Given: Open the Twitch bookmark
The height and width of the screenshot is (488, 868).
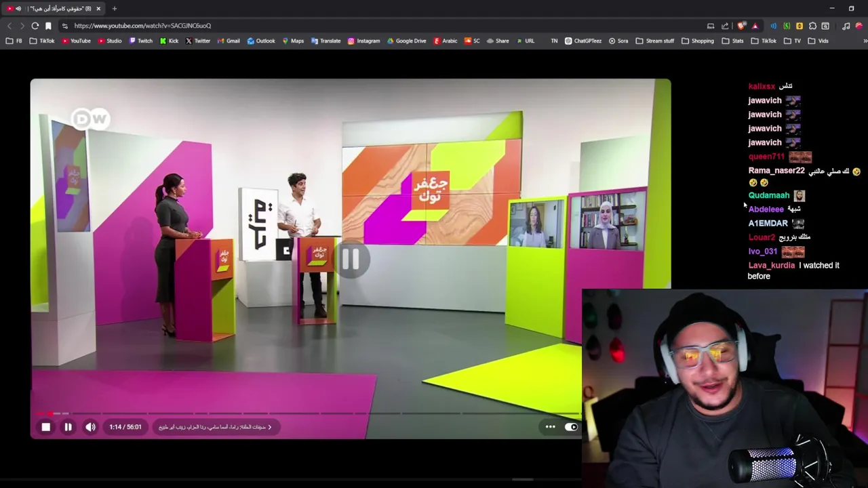Looking at the screenshot, I should (141, 41).
